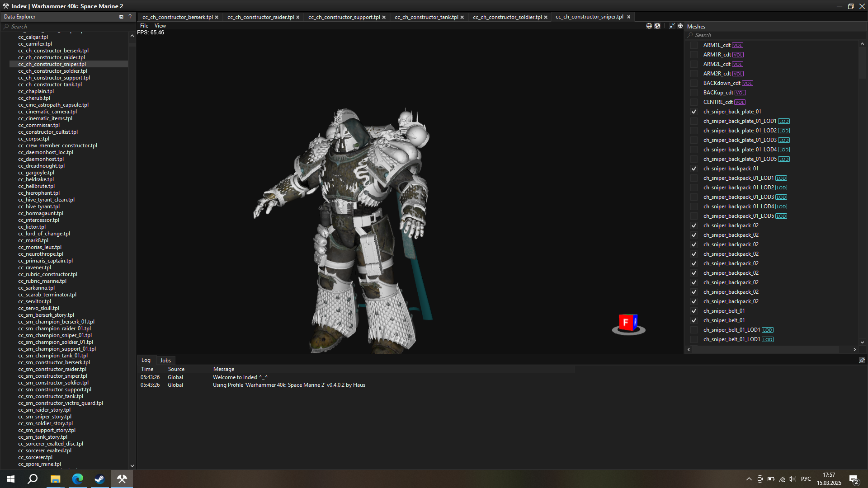The width and height of the screenshot is (868, 488).
Task: Click the battery status tray icon
Action: 771,479
